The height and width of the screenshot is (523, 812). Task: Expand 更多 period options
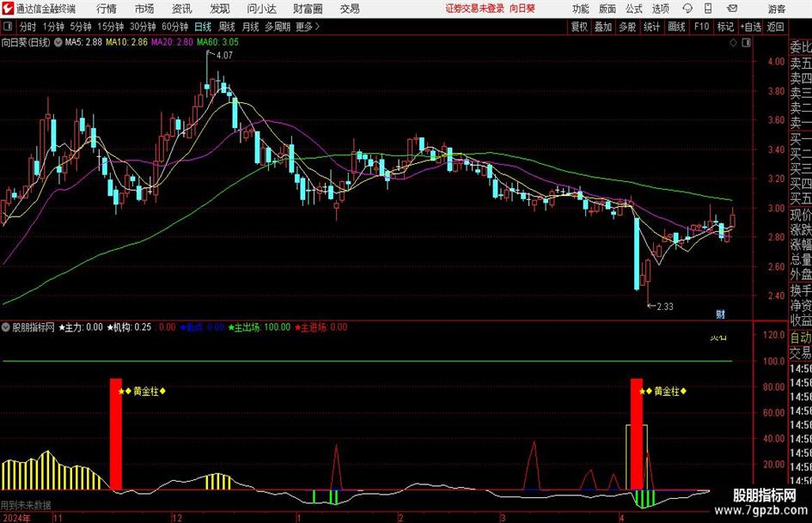click(x=308, y=27)
